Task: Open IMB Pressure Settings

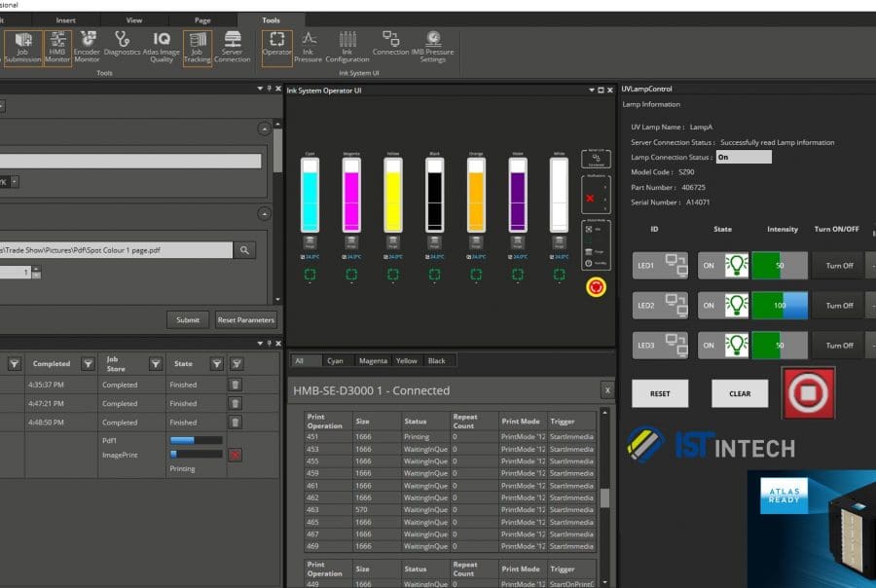Action: click(x=432, y=47)
